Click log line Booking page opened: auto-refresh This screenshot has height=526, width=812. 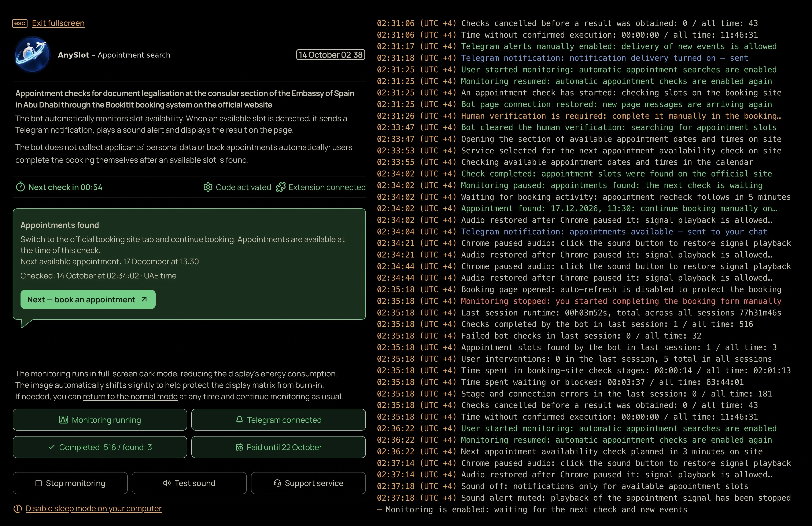(x=579, y=289)
